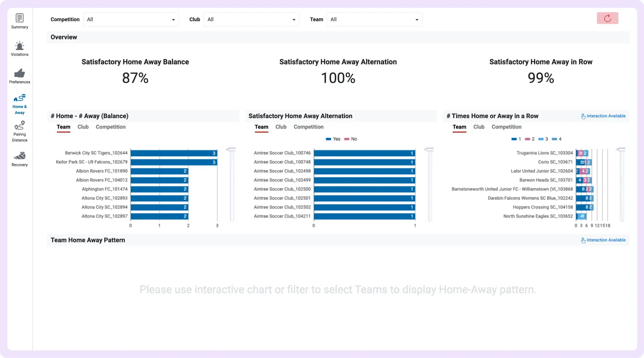Toggle legend series 3 in Row chart

(x=543, y=139)
